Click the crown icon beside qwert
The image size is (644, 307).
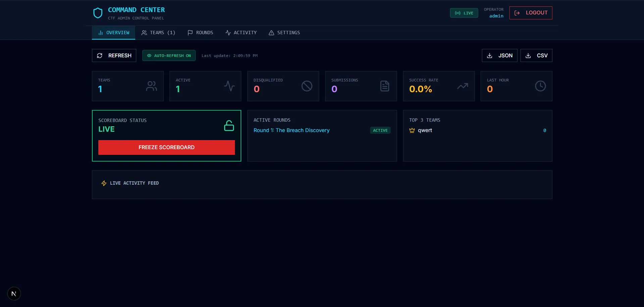[412, 130]
